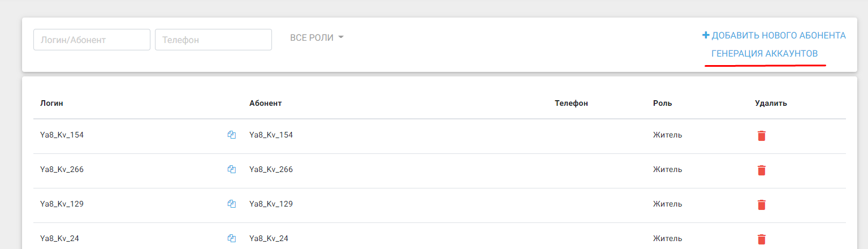The width and height of the screenshot is (868, 249).
Task: Delete subscriber Ya8_Kv_266 with trash icon
Action: [762, 170]
